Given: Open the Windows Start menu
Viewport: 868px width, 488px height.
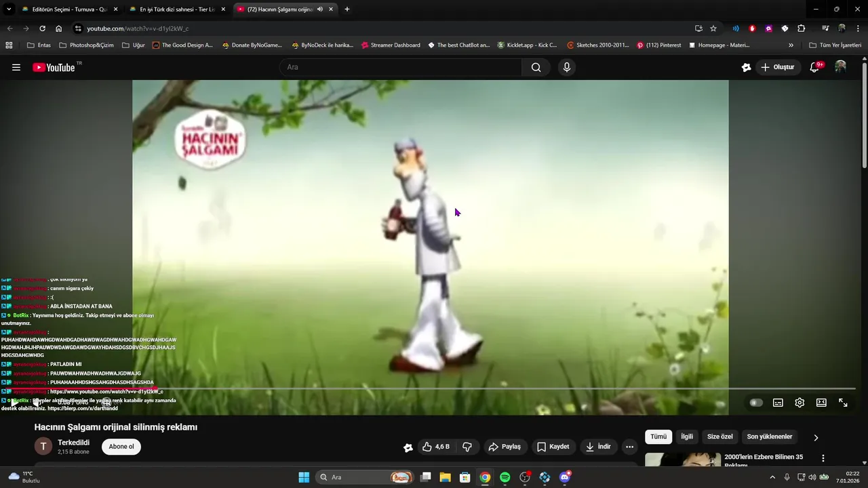Looking at the screenshot, I should tap(304, 477).
